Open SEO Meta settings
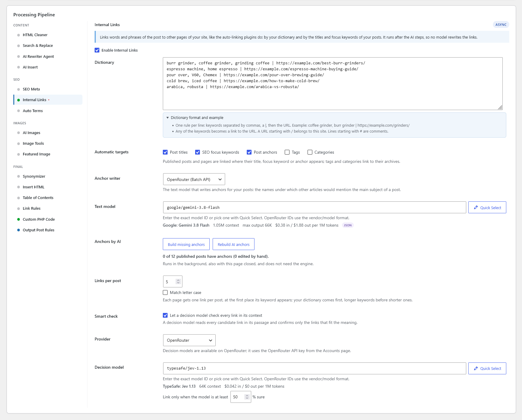The width and height of the screenshot is (522, 420). (x=31, y=89)
